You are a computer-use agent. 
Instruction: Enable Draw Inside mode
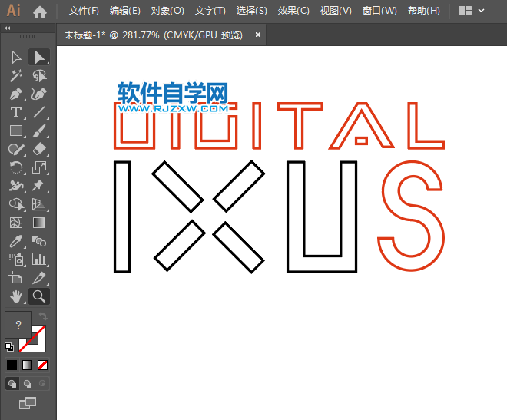coord(42,383)
